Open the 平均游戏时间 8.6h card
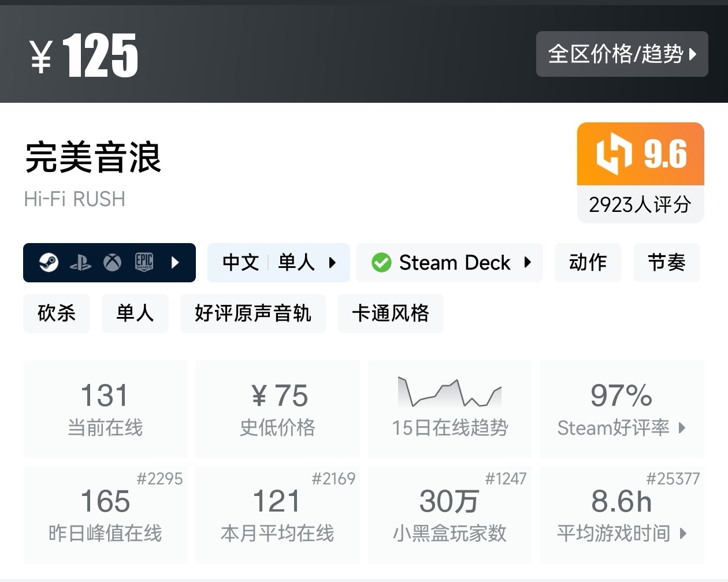The image size is (728, 582). 622,514
